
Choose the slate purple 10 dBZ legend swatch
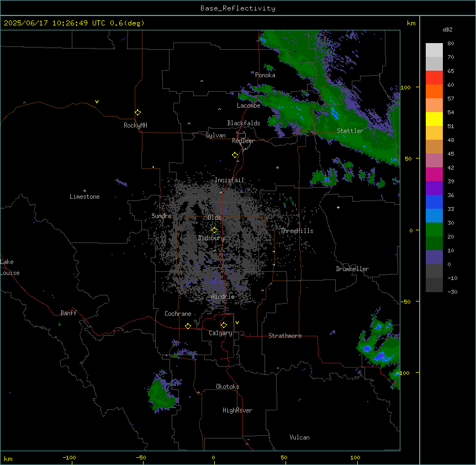point(434,257)
